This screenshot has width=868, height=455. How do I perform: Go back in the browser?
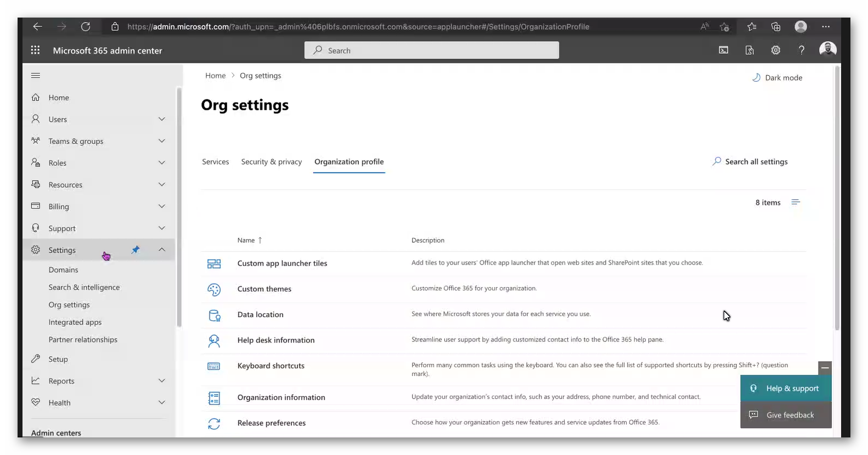point(37,26)
